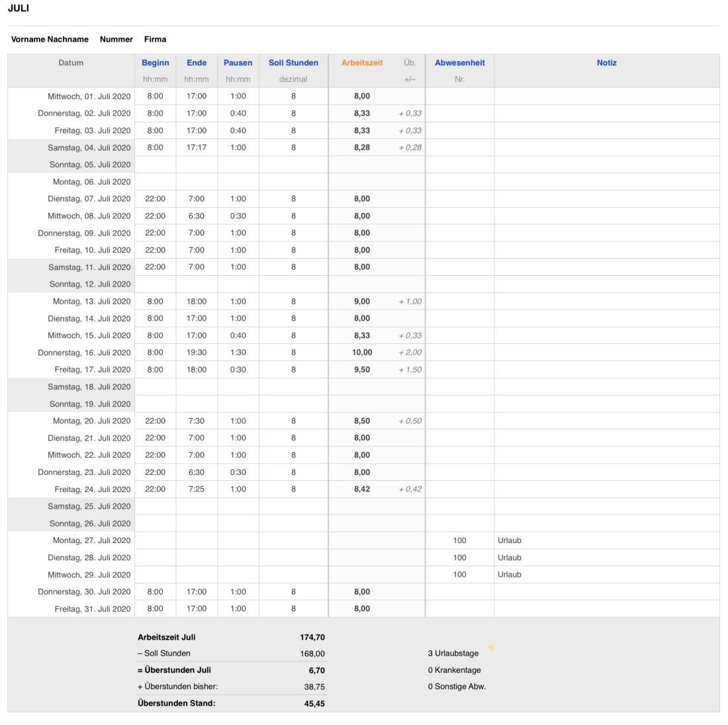Click the Überstunden bisher value 38,75
Viewport: 728px width, 725px height.
[314, 687]
